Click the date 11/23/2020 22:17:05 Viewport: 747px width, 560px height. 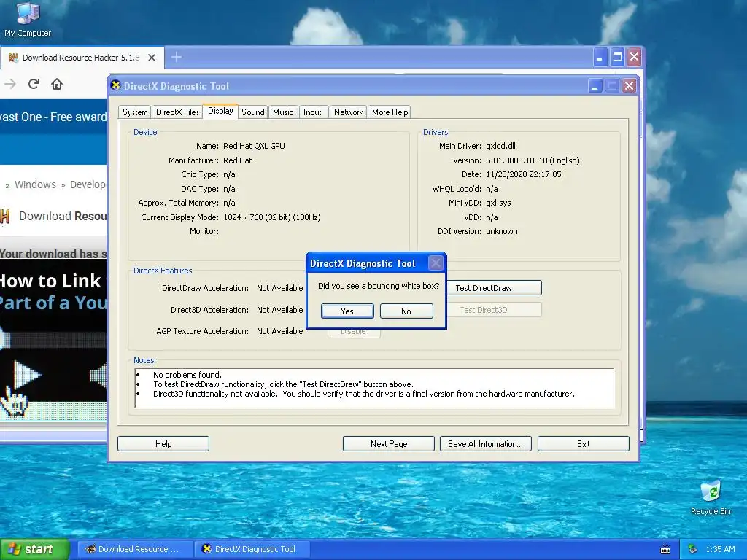(x=524, y=174)
